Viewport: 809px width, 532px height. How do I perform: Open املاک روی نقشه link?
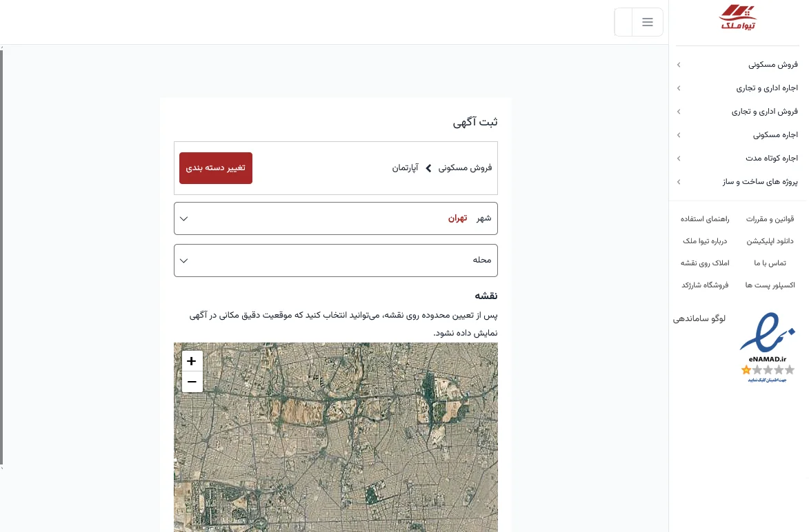point(705,263)
